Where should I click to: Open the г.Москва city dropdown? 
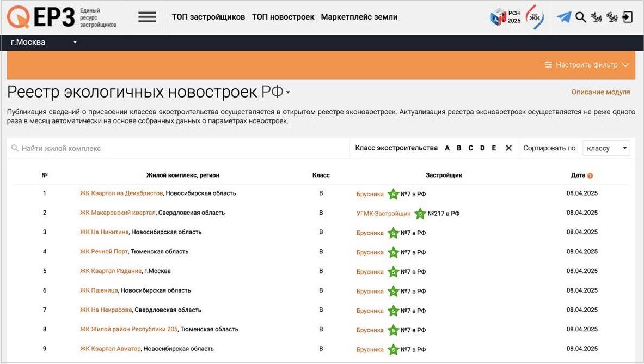click(44, 43)
